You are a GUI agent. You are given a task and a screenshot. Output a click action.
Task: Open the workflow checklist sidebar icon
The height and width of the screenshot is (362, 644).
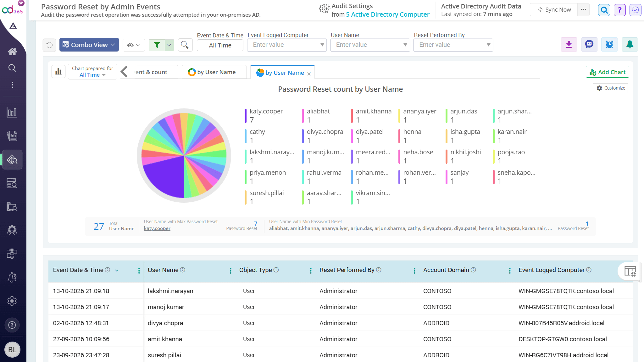(x=12, y=254)
